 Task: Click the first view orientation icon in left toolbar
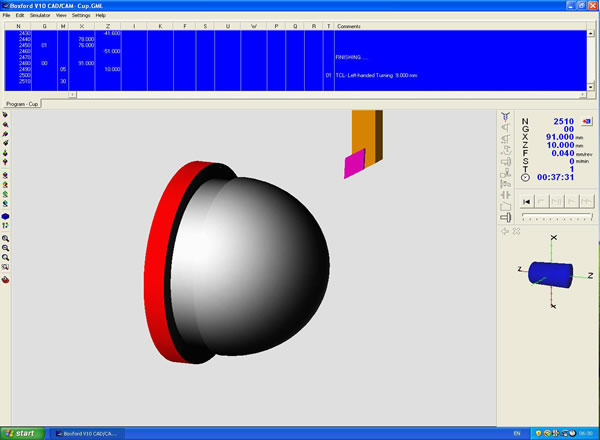tap(6, 115)
